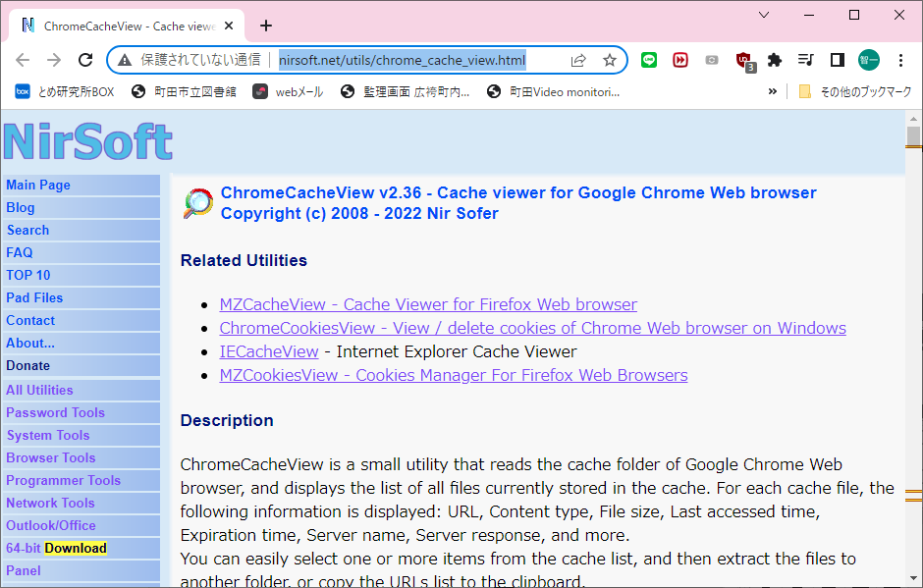Click the share page icon in the address bar
923x588 pixels.
click(x=579, y=60)
